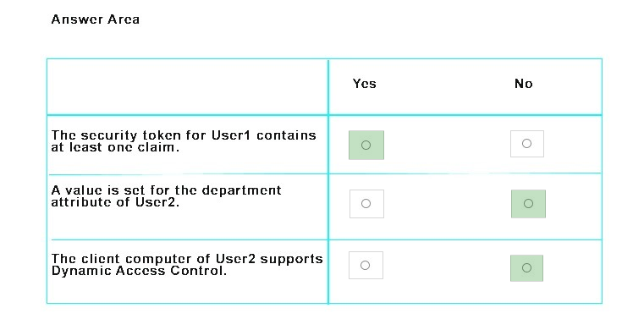
Task: Click the Answer Area heading
Action: coord(96,19)
